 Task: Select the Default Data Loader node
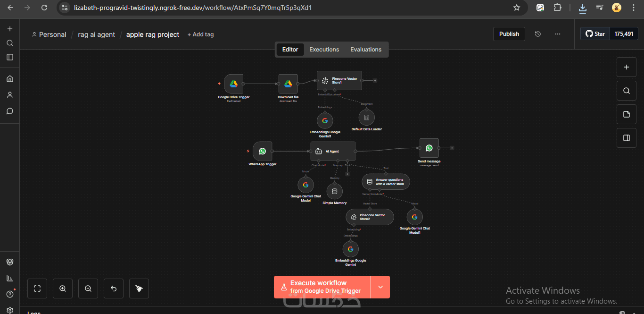coord(366,117)
